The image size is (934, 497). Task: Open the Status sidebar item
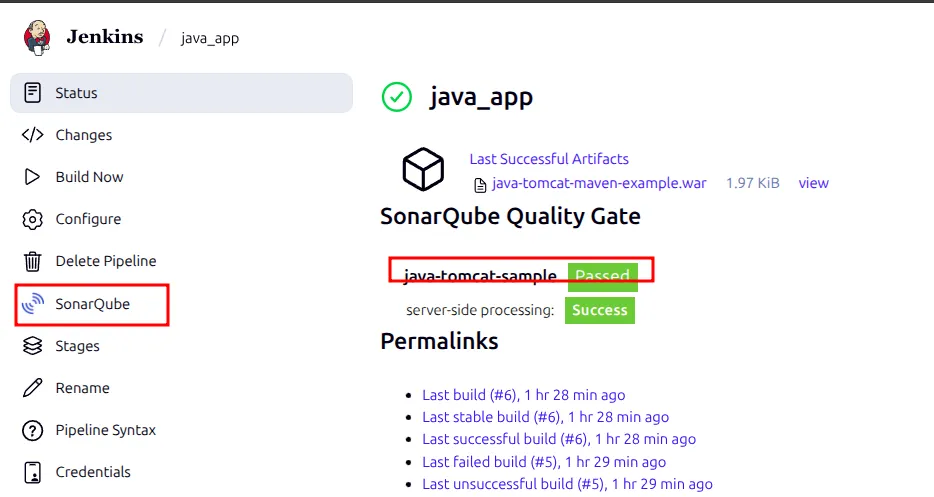tap(181, 93)
